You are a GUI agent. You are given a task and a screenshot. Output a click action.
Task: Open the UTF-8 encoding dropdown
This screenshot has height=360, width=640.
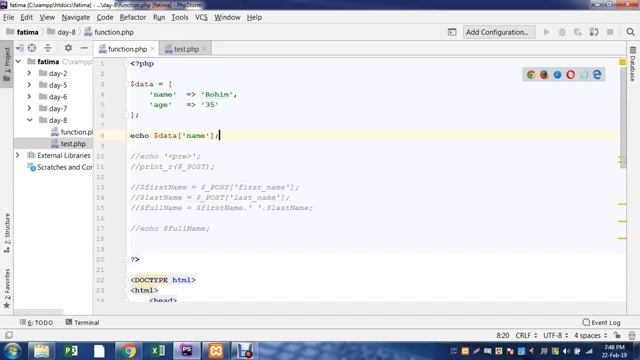(556, 335)
